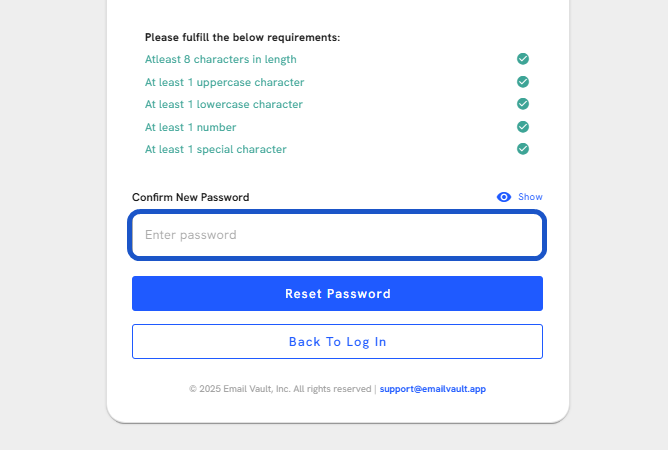Click the lowercase character requirement checkmark
Screen dimensions: 668x450
523,104
